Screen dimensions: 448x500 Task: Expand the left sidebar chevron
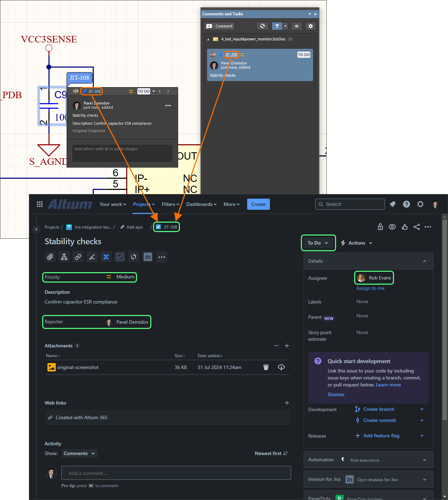pos(36,229)
